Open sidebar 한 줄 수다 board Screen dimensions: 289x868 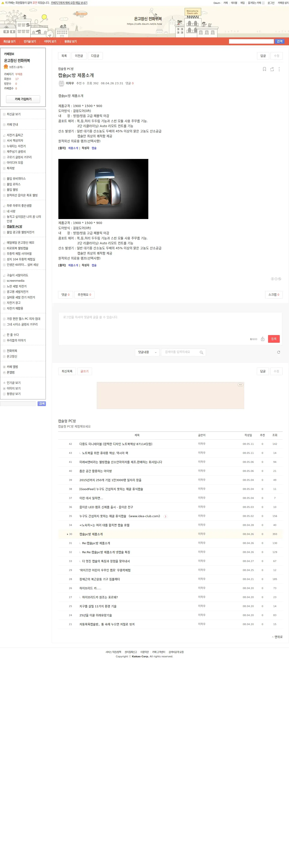pos(13,335)
